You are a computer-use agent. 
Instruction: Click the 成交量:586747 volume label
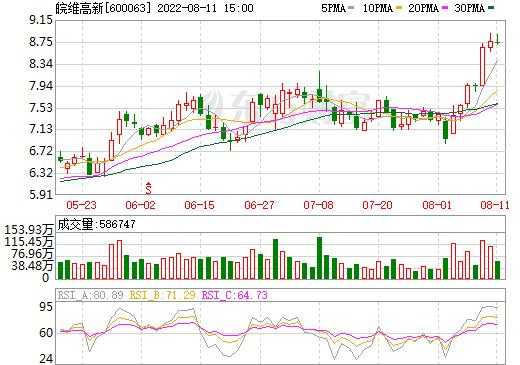coord(97,224)
